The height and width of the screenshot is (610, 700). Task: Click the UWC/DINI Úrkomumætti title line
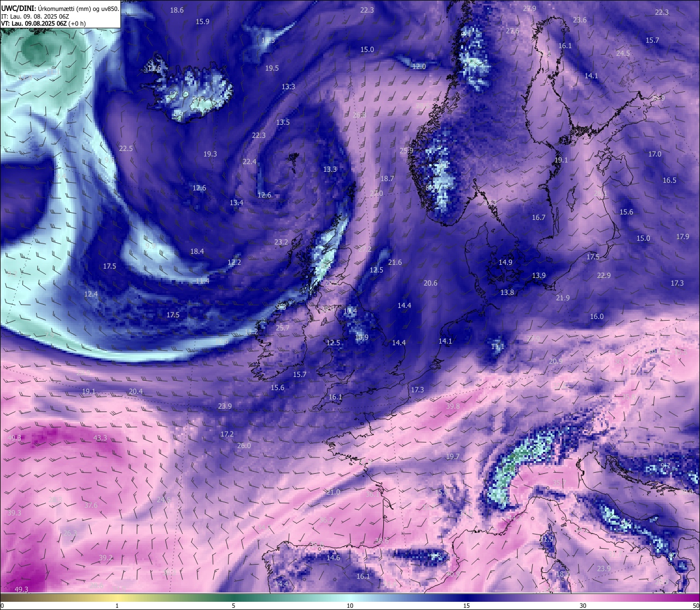coord(60,9)
